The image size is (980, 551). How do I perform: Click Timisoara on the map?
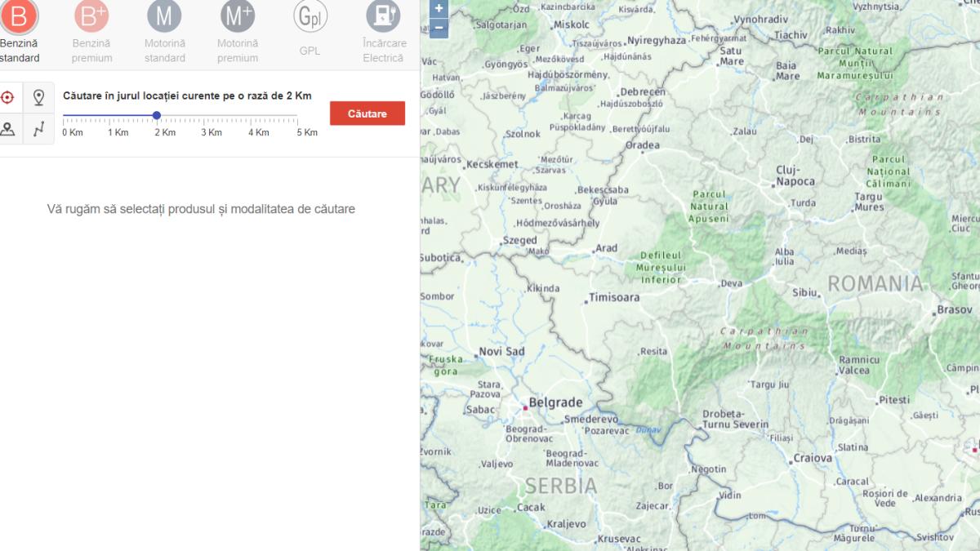[615, 297]
